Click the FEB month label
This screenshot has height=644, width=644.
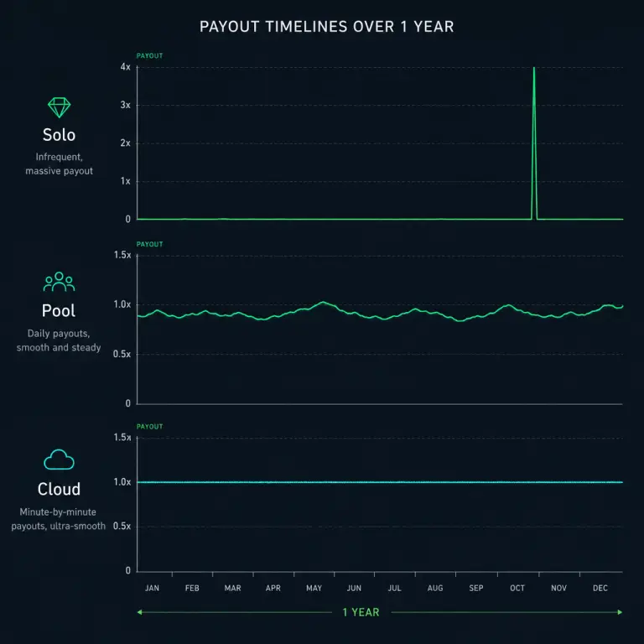point(192,588)
